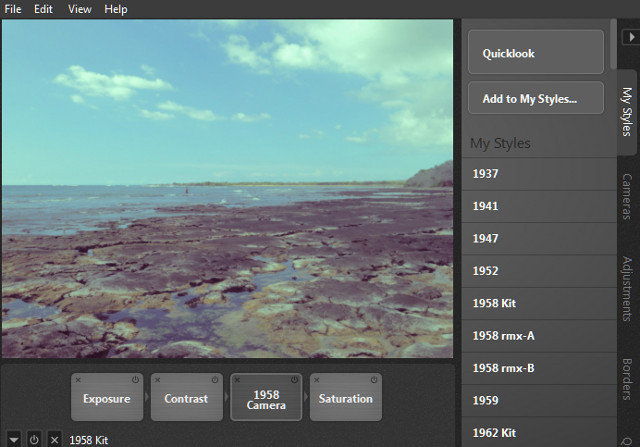Select the Exposure adjustment tile
Image resolution: width=640 pixels, height=447 pixels.
107,397
